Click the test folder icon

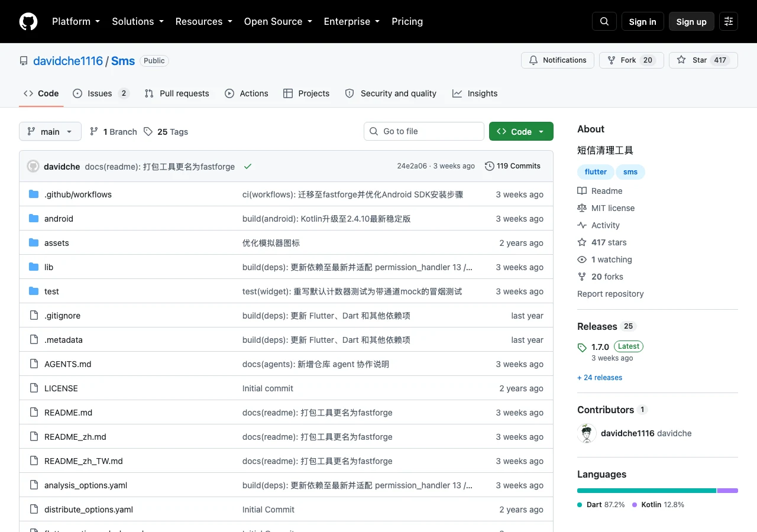click(34, 291)
